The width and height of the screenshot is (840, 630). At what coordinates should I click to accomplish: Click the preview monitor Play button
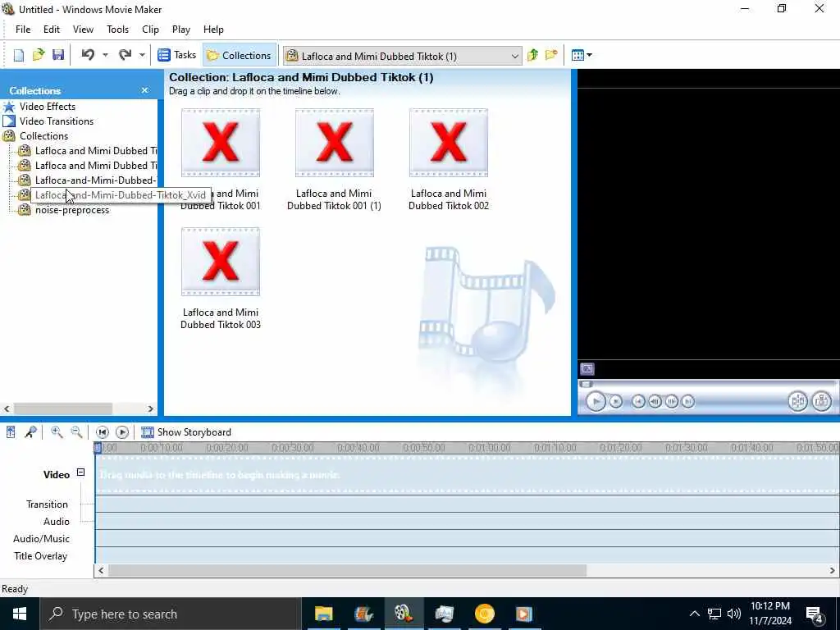pos(596,401)
